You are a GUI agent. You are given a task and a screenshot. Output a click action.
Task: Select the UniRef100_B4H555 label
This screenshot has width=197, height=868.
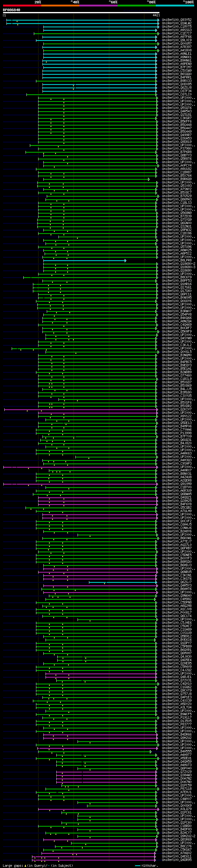(177, 751)
